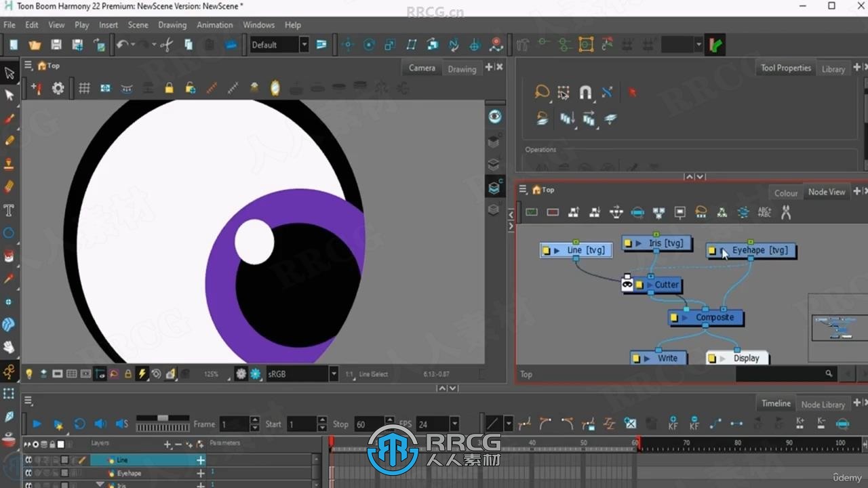Toggle the Line layer visibility in timeline

28,460
